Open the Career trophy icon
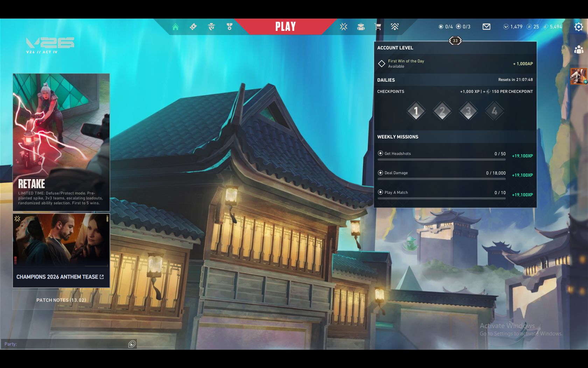The image size is (588, 368). point(229,27)
